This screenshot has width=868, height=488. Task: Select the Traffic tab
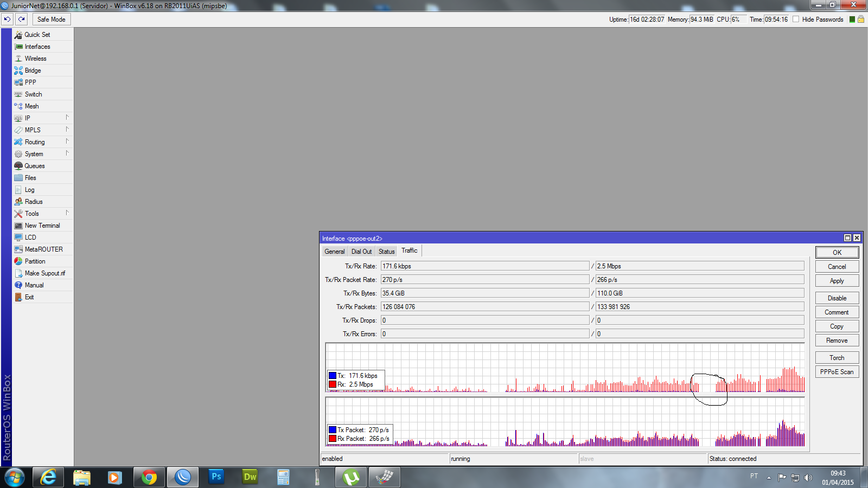[410, 251]
